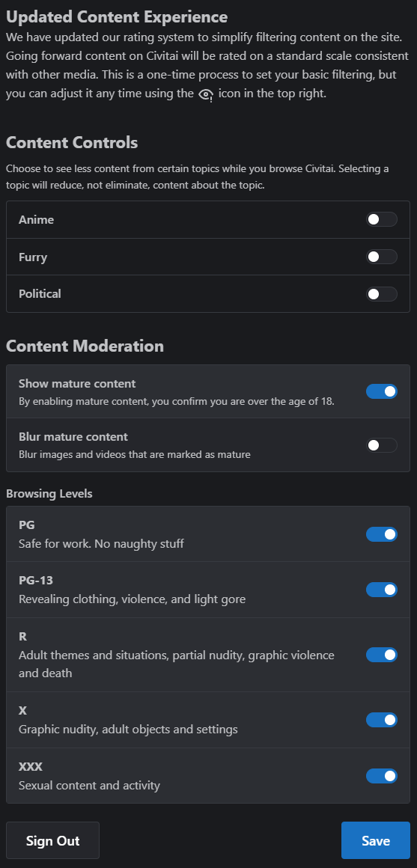
Task: Turn off the PG browsing level
Action: pyautogui.click(x=382, y=534)
